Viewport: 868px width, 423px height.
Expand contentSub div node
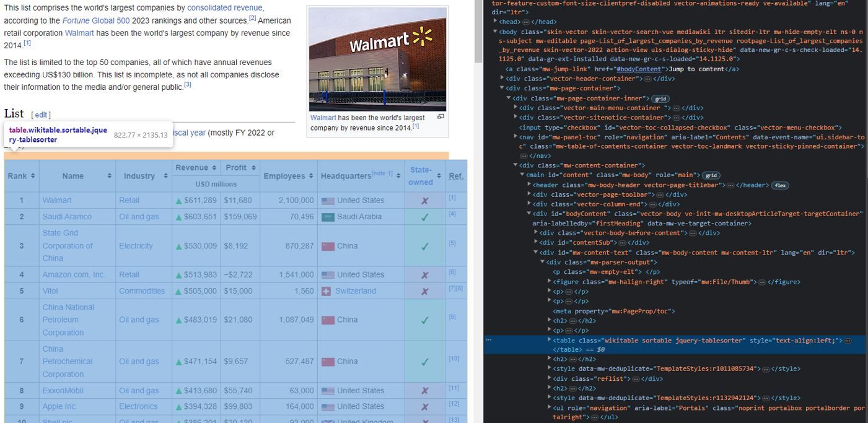(x=536, y=242)
